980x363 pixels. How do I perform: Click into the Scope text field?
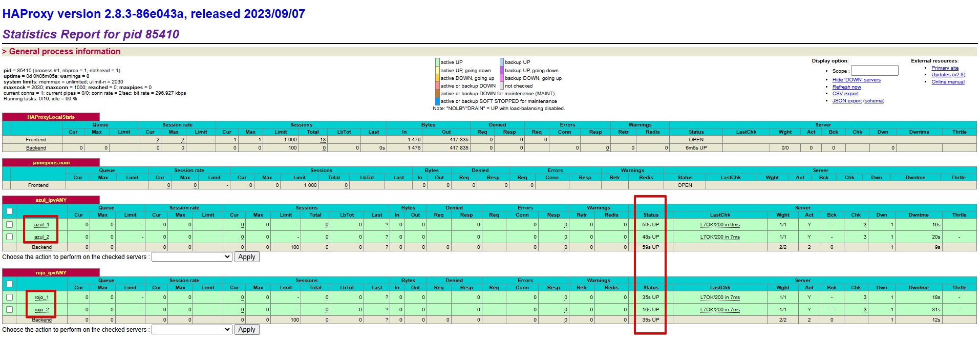(x=874, y=71)
